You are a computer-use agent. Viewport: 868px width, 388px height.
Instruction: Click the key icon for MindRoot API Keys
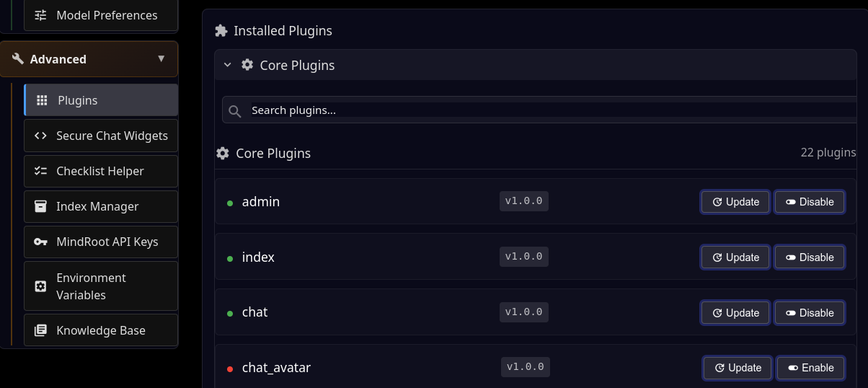(x=41, y=242)
